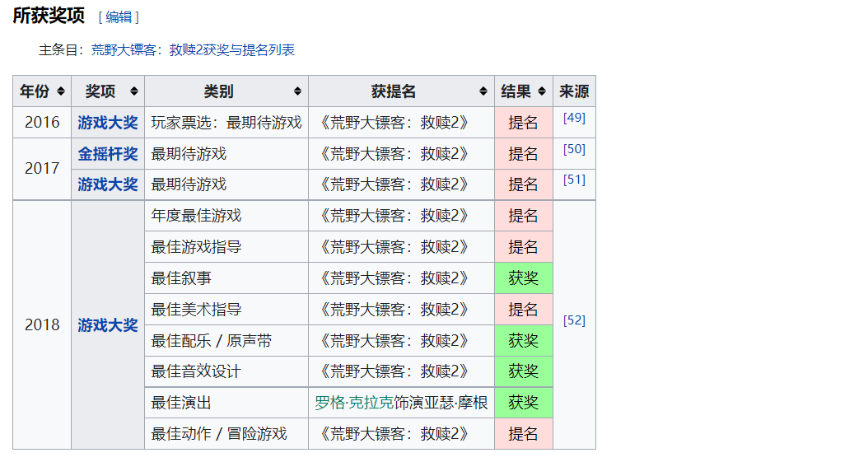The height and width of the screenshot is (462, 868).
Task: Sort the table by 奖项 column
Action: (134, 91)
